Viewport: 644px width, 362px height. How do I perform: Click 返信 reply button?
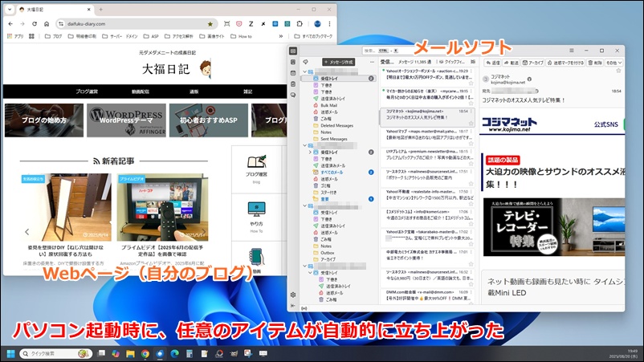coord(493,63)
